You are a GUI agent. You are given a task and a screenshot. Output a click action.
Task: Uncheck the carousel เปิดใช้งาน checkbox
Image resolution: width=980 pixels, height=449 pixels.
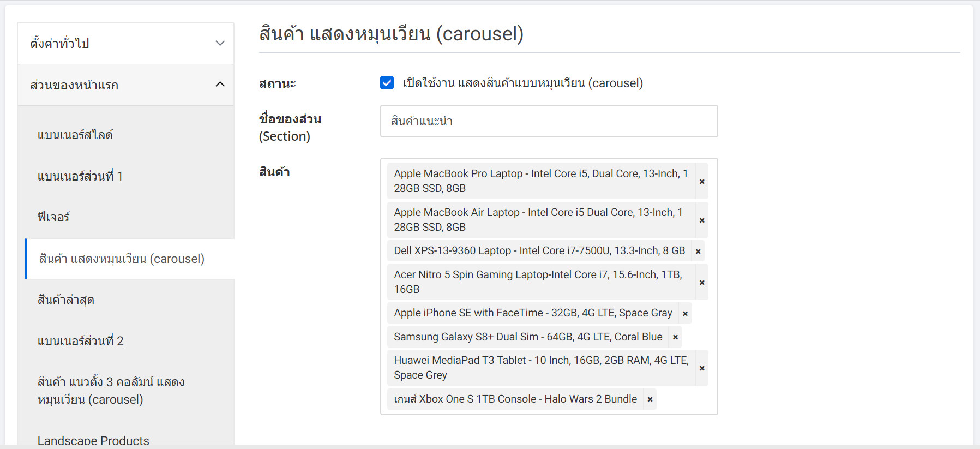click(x=387, y=83)
